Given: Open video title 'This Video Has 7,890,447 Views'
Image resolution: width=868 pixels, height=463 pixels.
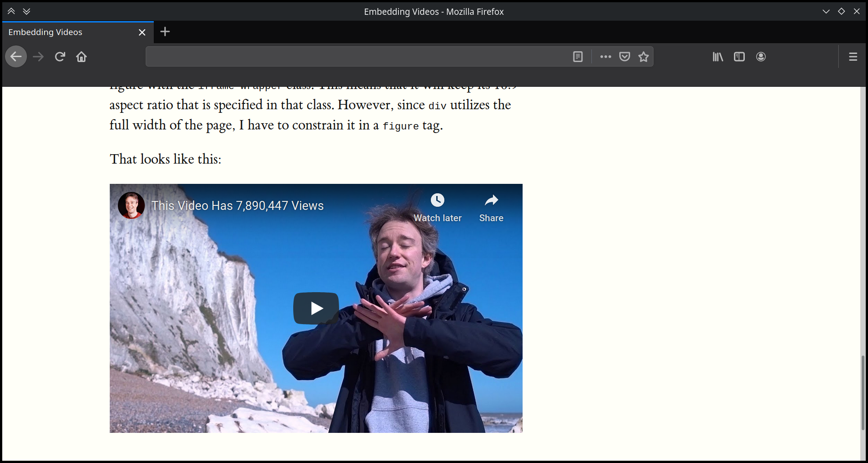Looking at the screenshot, I should point(237,205).
